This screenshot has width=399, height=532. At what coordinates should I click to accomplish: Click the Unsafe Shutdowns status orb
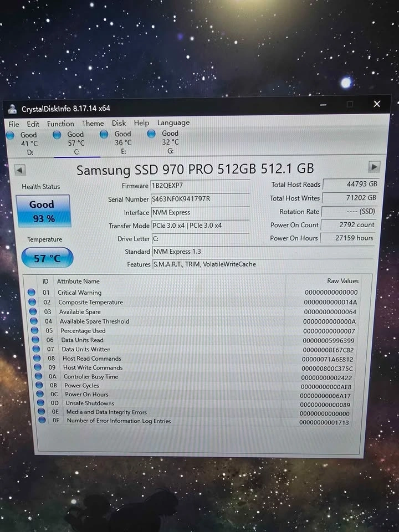pyautogui.click(x=40, y=403)
